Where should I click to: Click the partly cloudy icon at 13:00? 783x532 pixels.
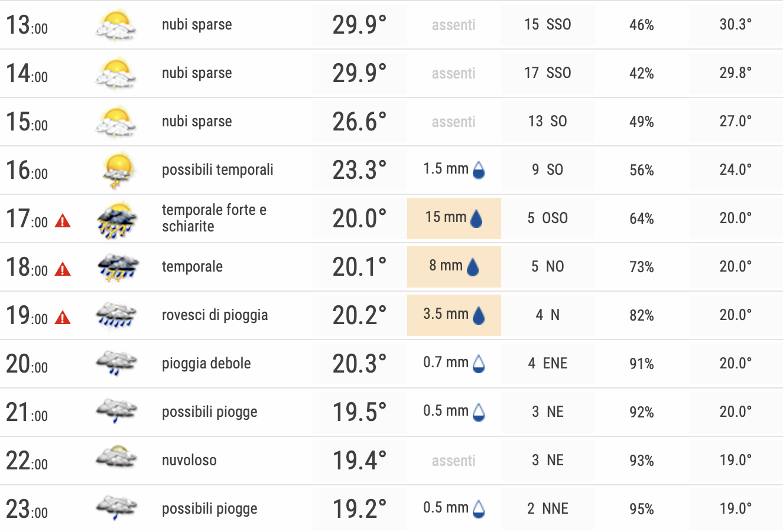pyautogui.click(x=116, y=25)
